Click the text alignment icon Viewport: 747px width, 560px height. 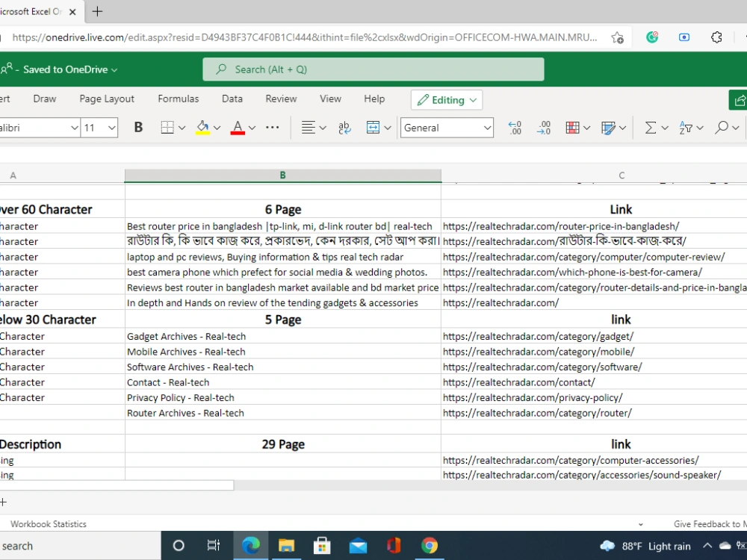coord(309,128)
